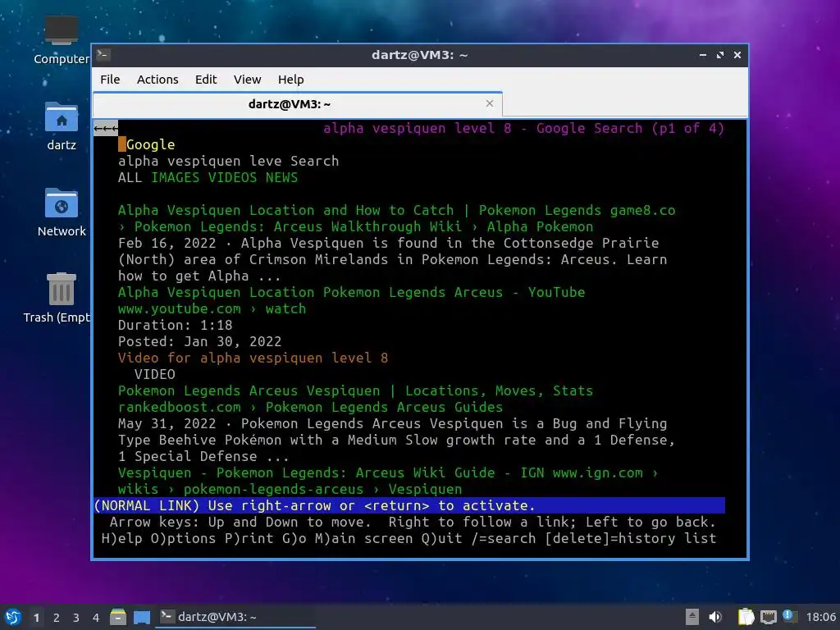This screenshot has height=630, width=840.
Task: Open the File menu
Action: [x=110, y=80]
